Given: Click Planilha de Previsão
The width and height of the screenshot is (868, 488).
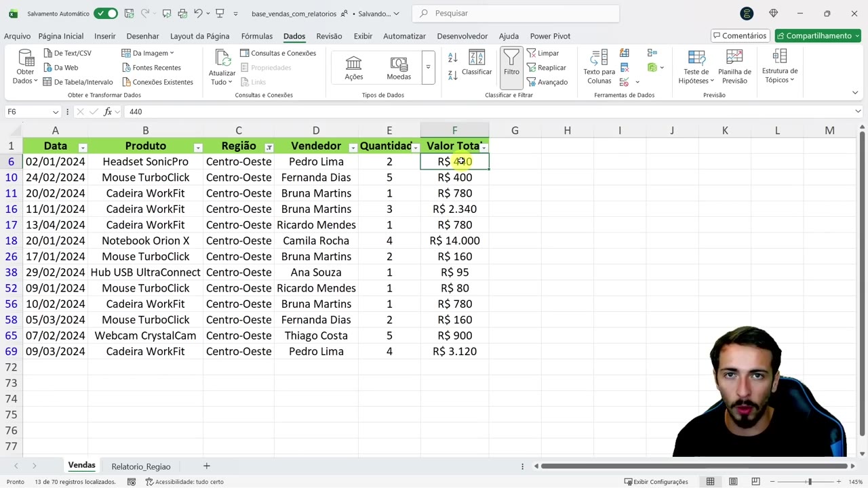Looking at the screenshot, I should coord(734,67).
